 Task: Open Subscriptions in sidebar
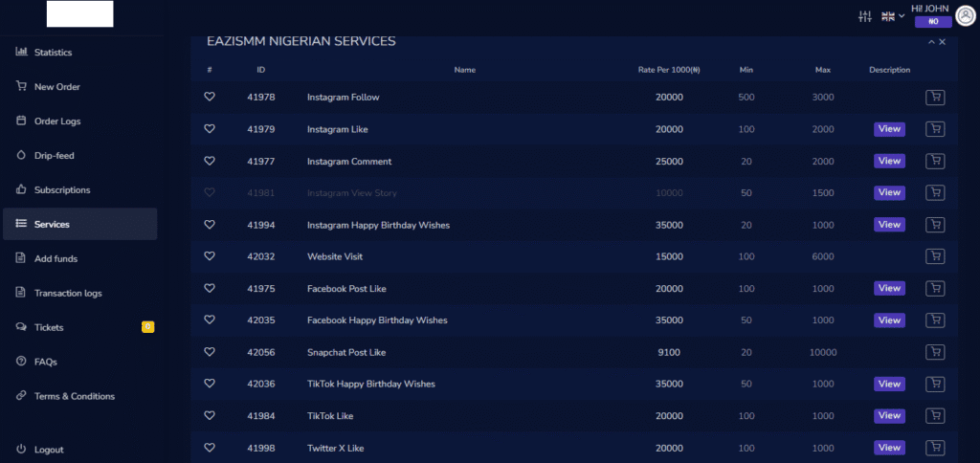[x=80, y=190]
